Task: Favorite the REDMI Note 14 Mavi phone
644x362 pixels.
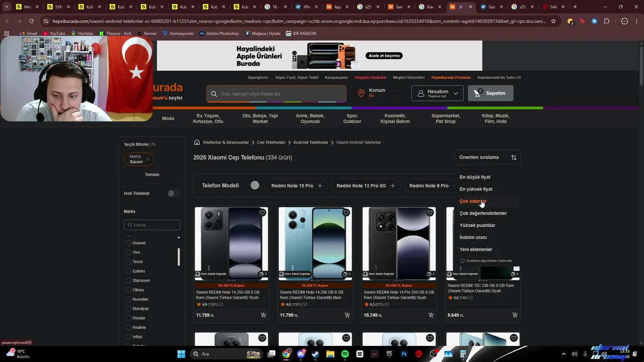Action: tap(346, 213)
